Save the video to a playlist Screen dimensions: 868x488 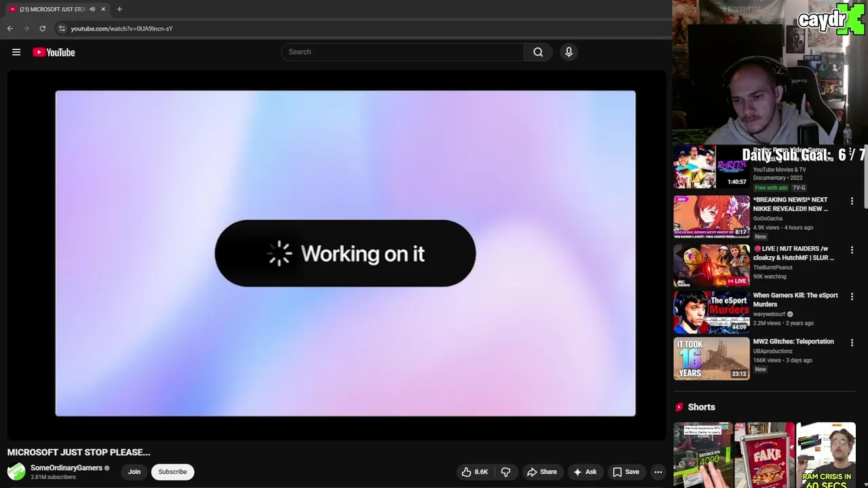tap(626, 472)
